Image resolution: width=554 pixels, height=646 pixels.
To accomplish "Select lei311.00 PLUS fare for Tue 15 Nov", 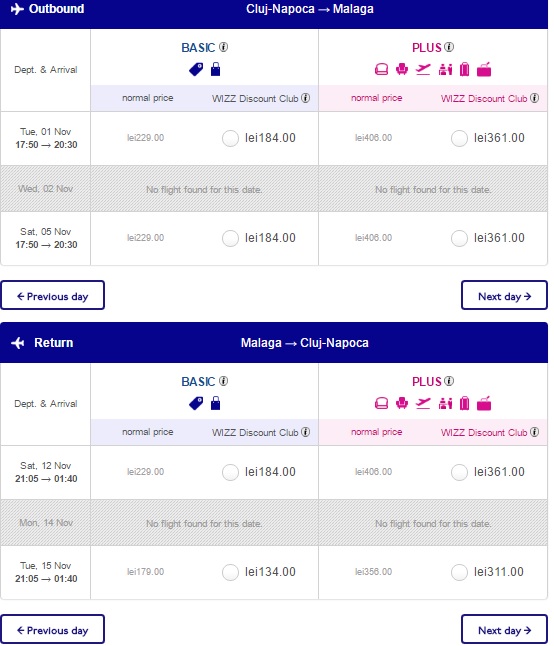I will (x=459, y=572).
